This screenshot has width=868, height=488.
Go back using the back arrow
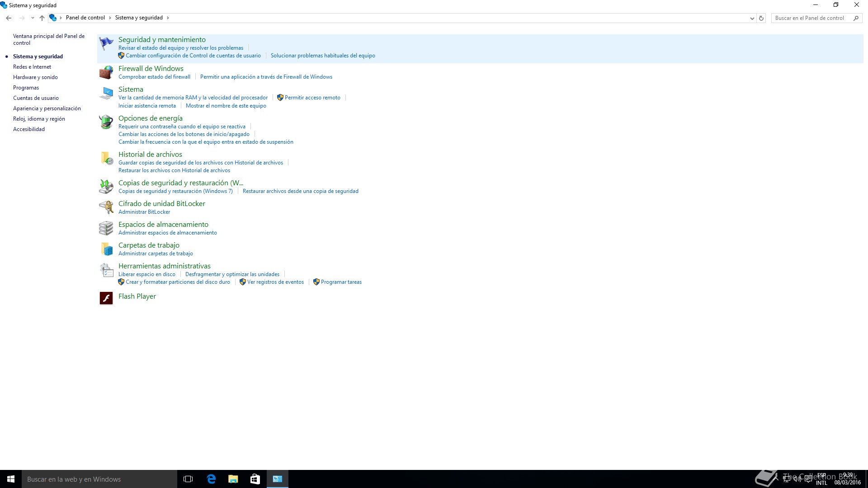coord(9,18)
